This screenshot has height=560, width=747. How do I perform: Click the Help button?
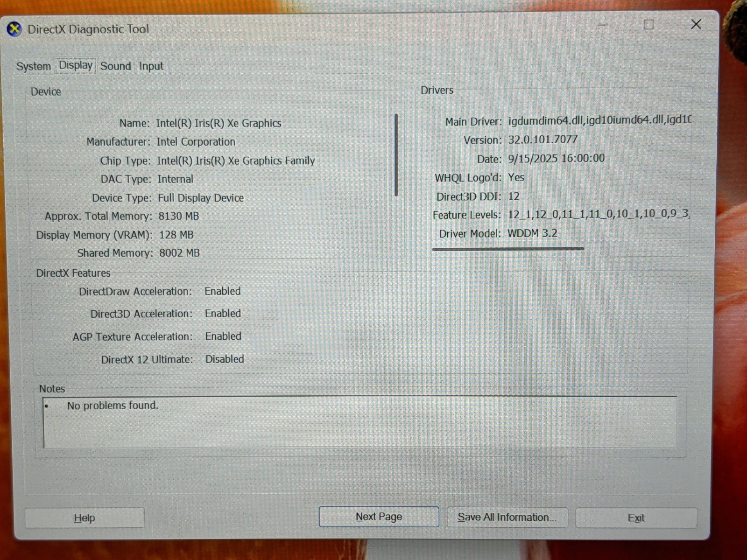click(85, 518)
